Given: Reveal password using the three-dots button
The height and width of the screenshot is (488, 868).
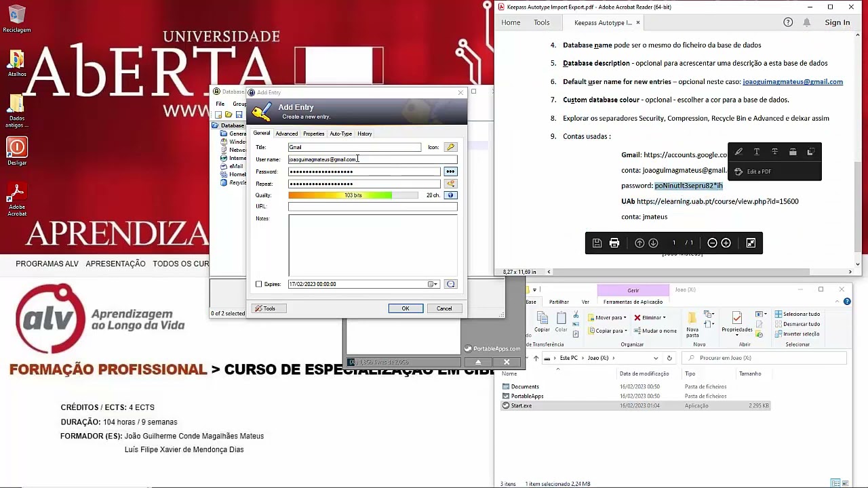Looking at the screenshot, I should 450,171.
